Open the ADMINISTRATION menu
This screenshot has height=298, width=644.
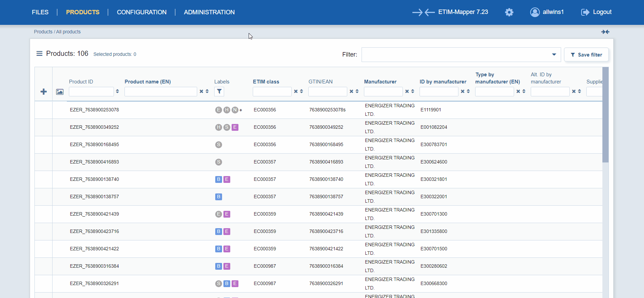point(209,12)
